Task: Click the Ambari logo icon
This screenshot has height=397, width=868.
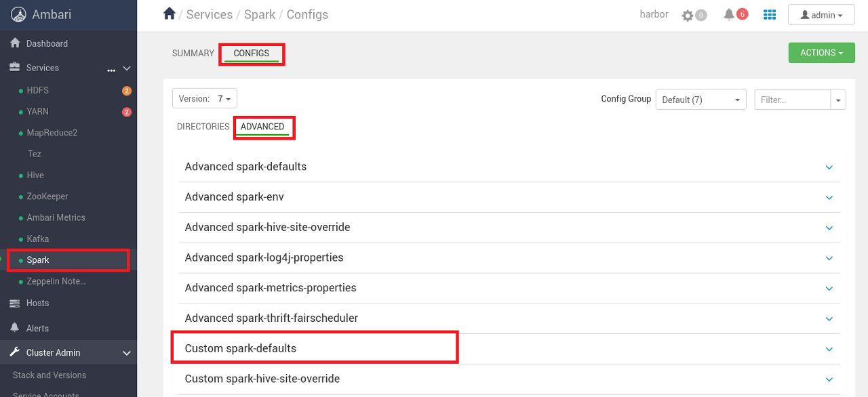Action: click(x=18, y=15)
